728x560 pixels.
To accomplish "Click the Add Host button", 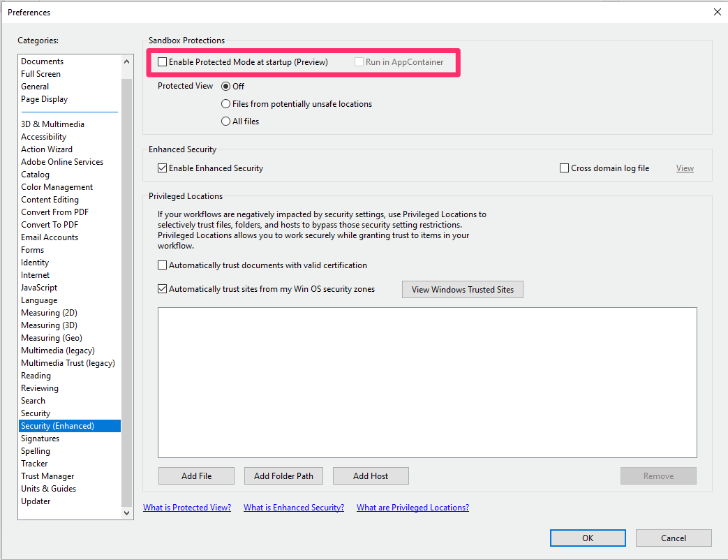I will click(x=371, y=476).
